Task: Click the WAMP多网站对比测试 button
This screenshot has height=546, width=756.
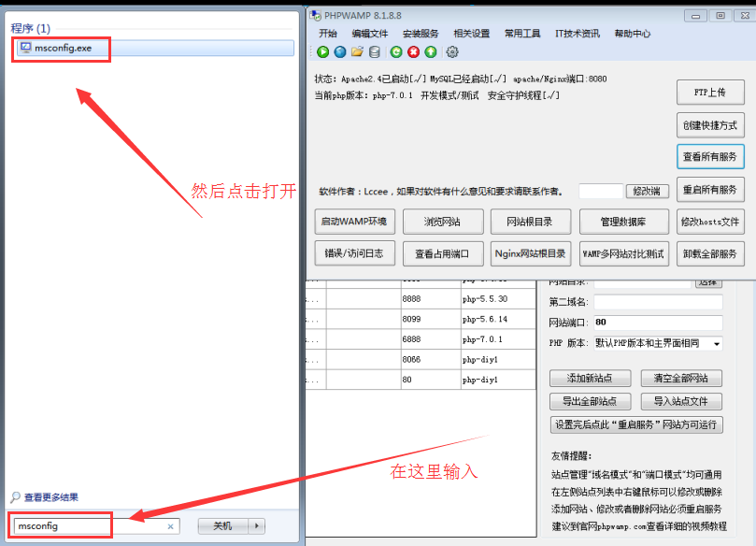Action: coord(623,253)
